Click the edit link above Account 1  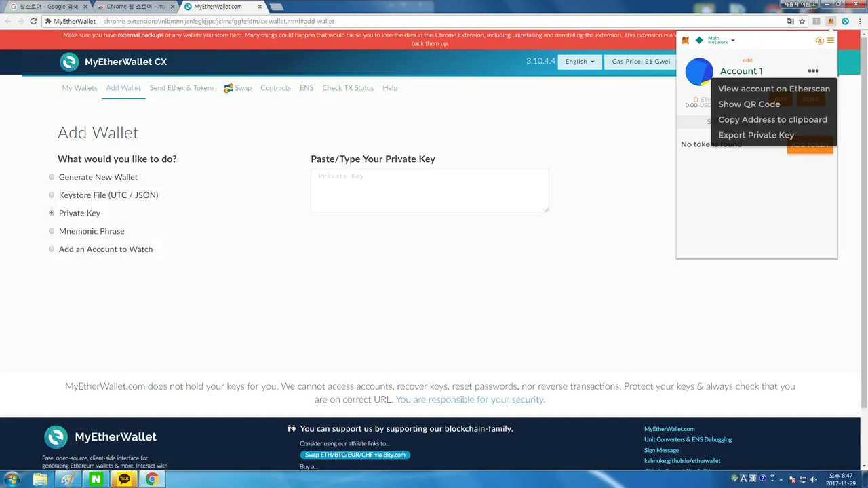click(747, 60)
